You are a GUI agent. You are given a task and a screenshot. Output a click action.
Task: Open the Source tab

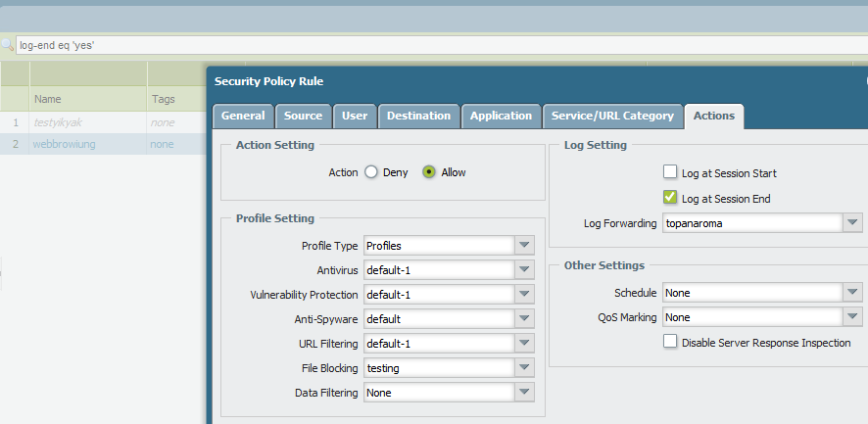(303, 116)
